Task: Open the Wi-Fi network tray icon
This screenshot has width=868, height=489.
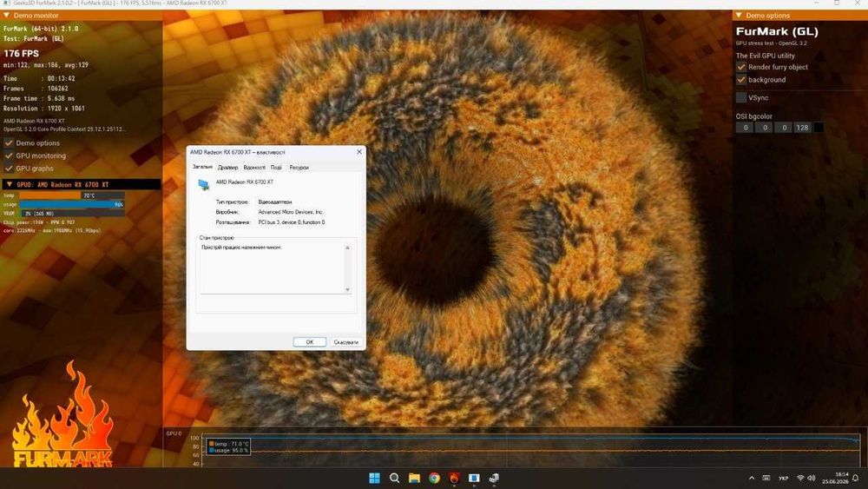Action: point(800,478)
